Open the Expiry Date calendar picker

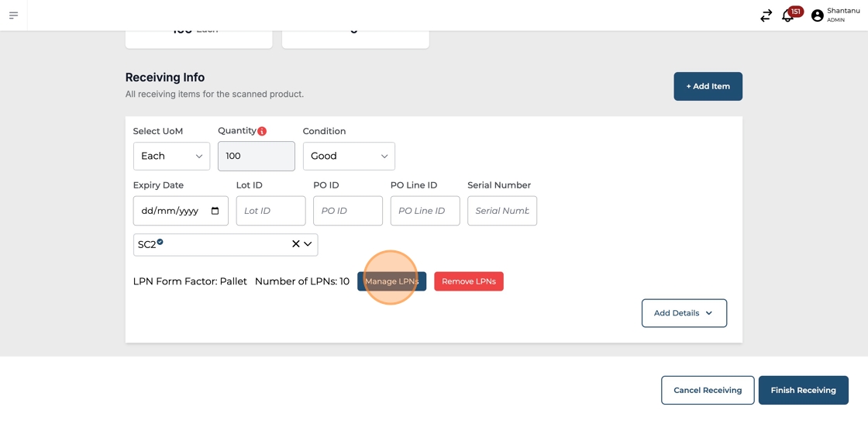click(x=215, y=211)
